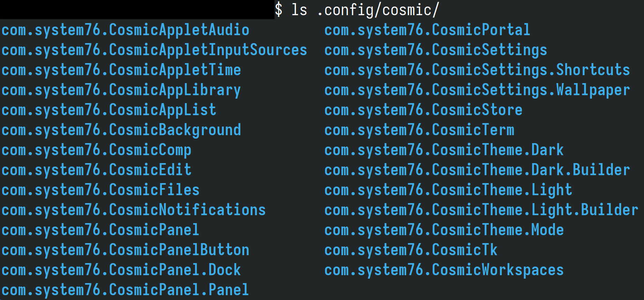Click the com.system76.CosmicPanel.Dock entry
644x300 pixels.
click(x=121, y=270)
